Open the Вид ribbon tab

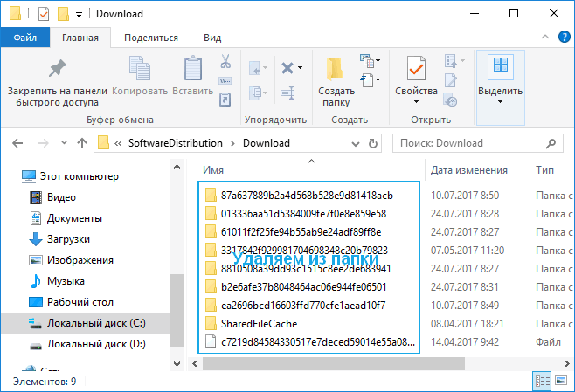coord(212,38)
